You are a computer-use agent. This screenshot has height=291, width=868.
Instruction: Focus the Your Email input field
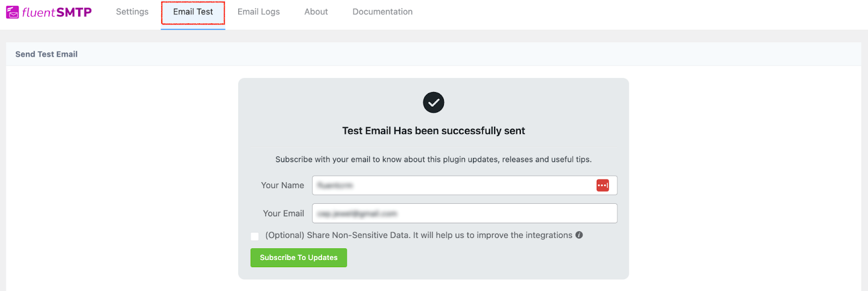point(464,214)
